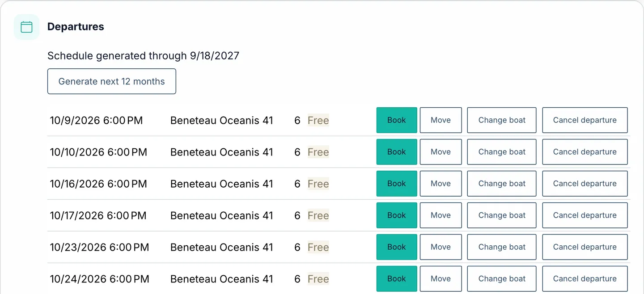Viewport: 644px width, 294px height.
Task: Book the 10/24/2026 departure
Action: (x=397, y=279)
